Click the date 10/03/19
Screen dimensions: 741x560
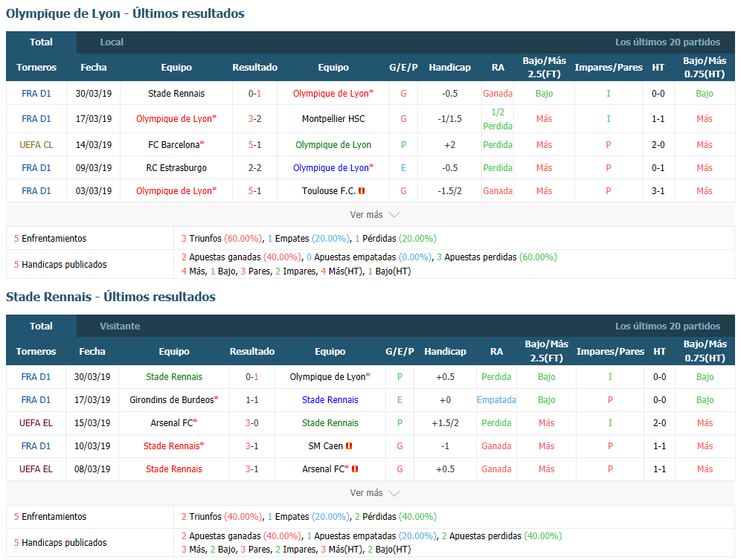[x=92, y=445]
